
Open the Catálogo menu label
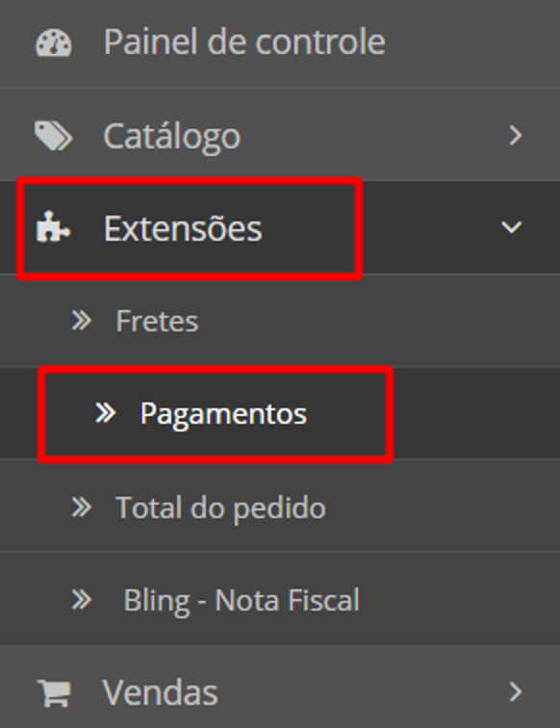tap(171, 137)
